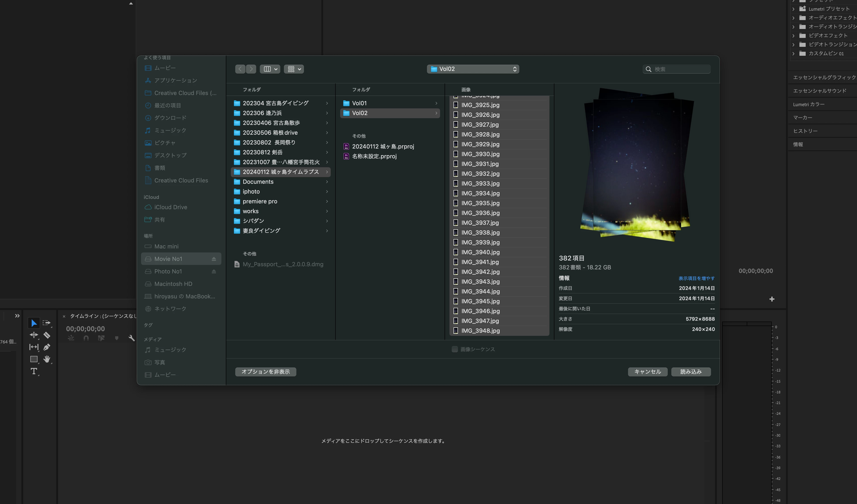The height and width of the screenshot is (504, 857).
Task: Click the 読み込み import button
Action: 691,372
